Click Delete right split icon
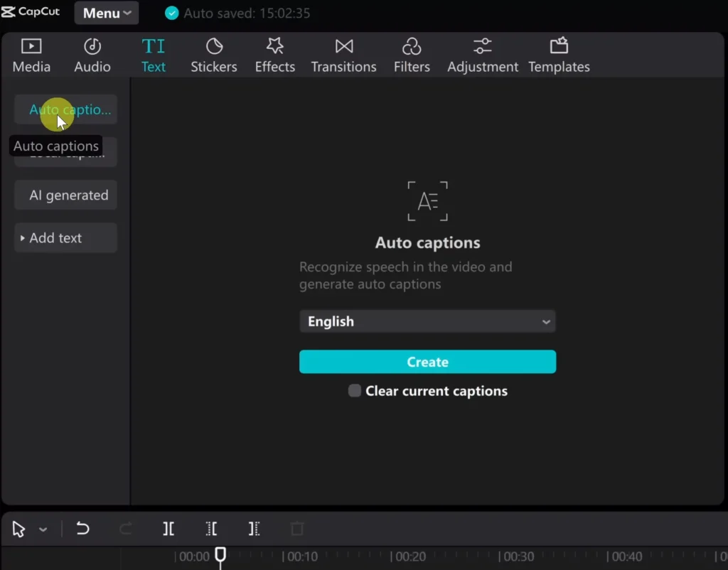The height and width of the screenshot is (570, 728). click(254, 529)
